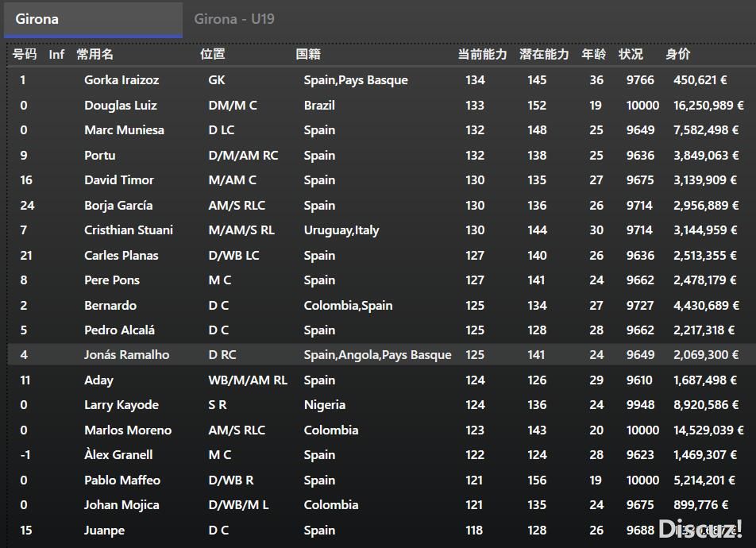Select player Carles Planas
The image size is (756, 548).
(x=121, y=255)
